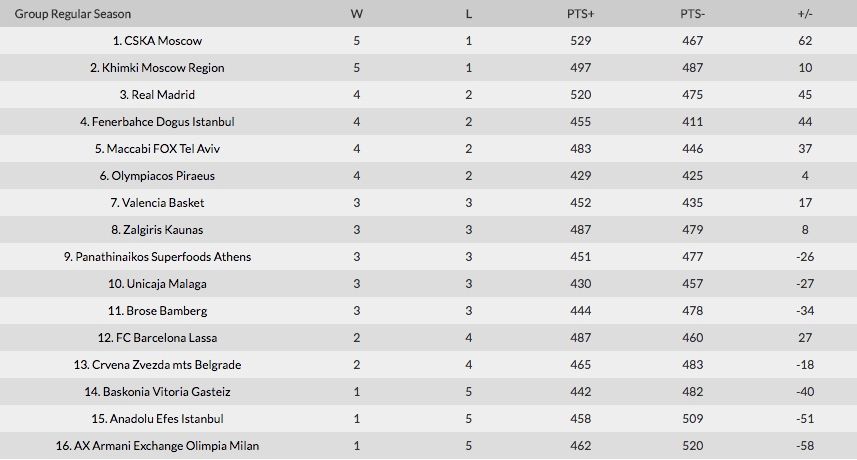This screenshot has width=857, height=460.
Task: Open Zalgiris Kaunas team page
Action: point(164,230)
